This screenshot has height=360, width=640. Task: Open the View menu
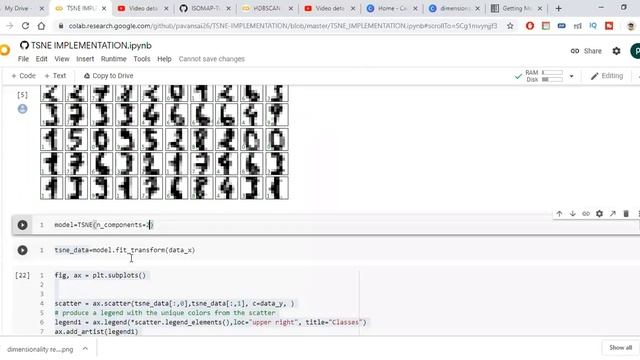coord(62,59)
